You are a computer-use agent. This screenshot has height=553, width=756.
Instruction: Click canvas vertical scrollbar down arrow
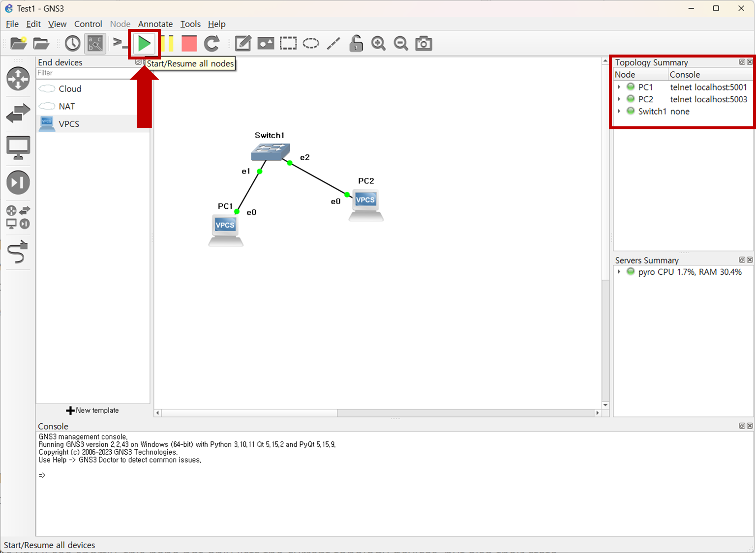[x=605, y=405]
